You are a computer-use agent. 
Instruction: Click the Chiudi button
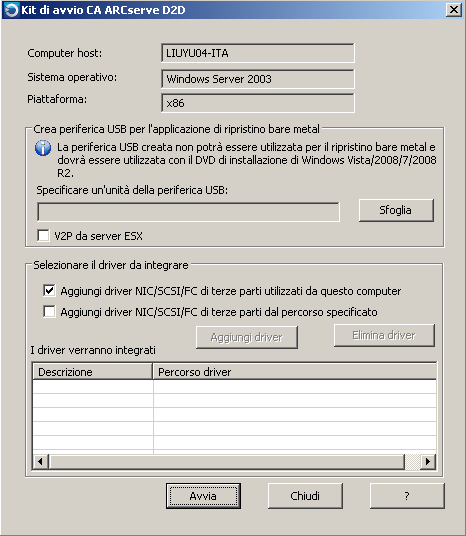pos(305,496)
